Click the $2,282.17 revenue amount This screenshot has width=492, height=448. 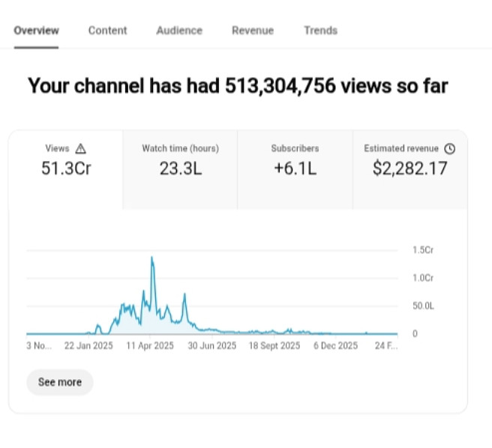pos(409,169)
